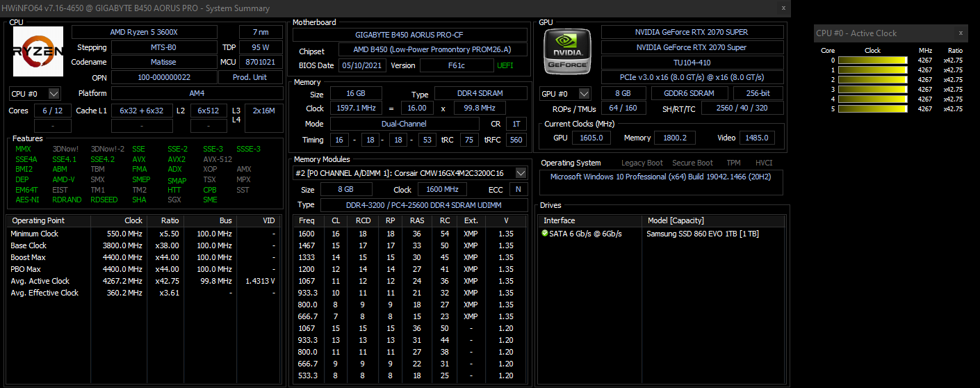The height and width of the screenshot is (388, 980).
Task: Click the HVCI label
Action: (x=764, y=163)
